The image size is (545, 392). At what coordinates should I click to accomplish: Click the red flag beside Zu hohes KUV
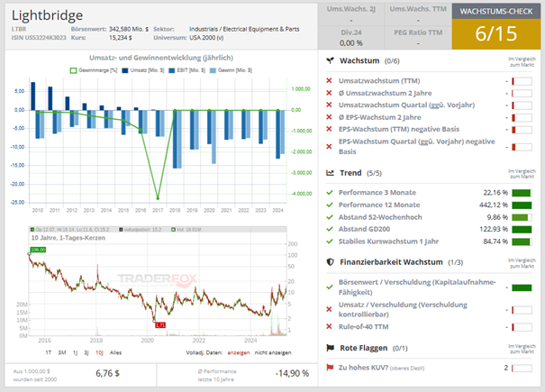330,368
